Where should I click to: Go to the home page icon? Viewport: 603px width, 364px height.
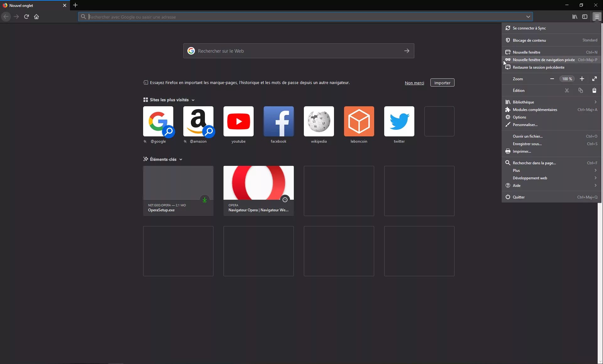tap(36, 17)
